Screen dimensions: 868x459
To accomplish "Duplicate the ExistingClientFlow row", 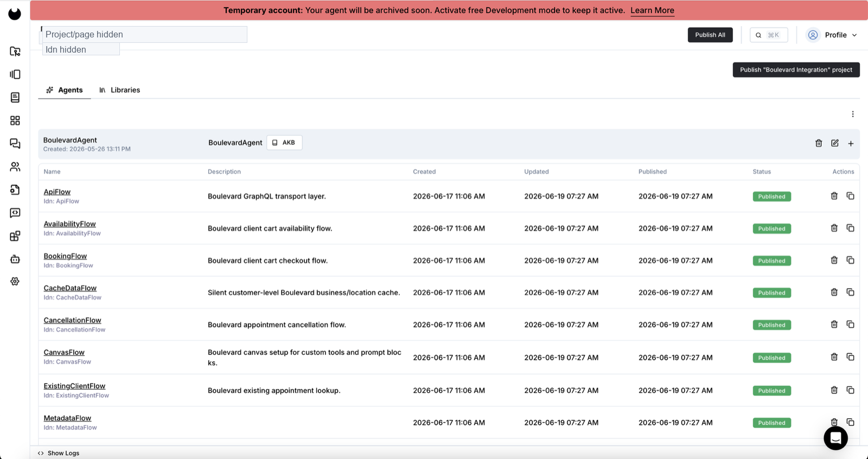I will pyautogui.click(x=850, y=390).
